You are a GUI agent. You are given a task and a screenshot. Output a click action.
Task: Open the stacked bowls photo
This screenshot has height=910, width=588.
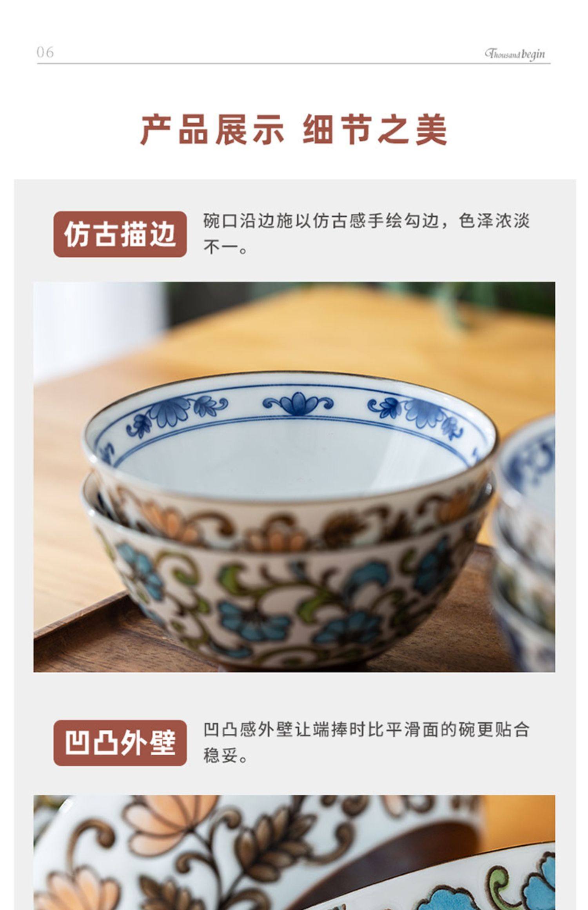[294, 477]
